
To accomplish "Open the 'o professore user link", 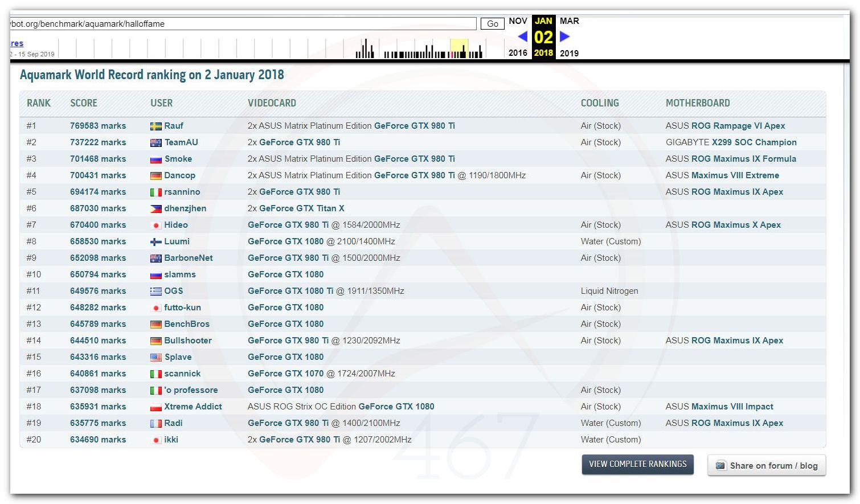I will pyautogui.click(x=191, y=390).
